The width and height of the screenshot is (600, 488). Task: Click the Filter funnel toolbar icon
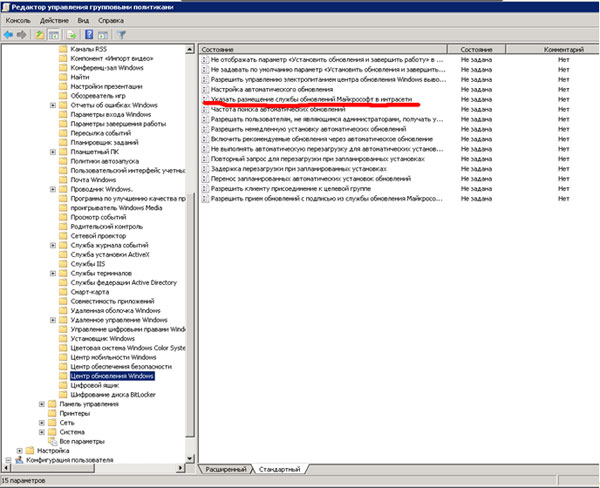[x=120, y=34]
